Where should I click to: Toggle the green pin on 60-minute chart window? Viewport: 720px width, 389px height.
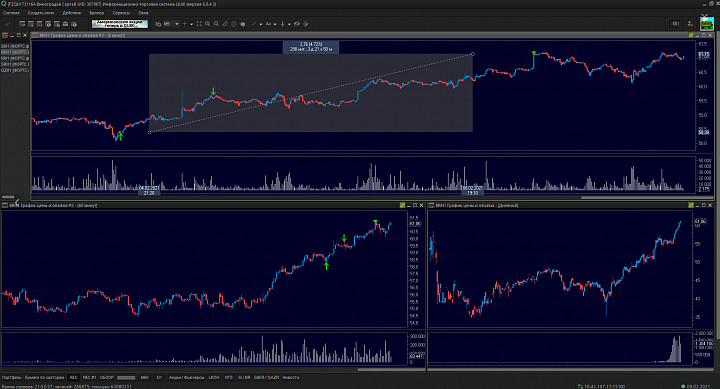click(402, 205)
